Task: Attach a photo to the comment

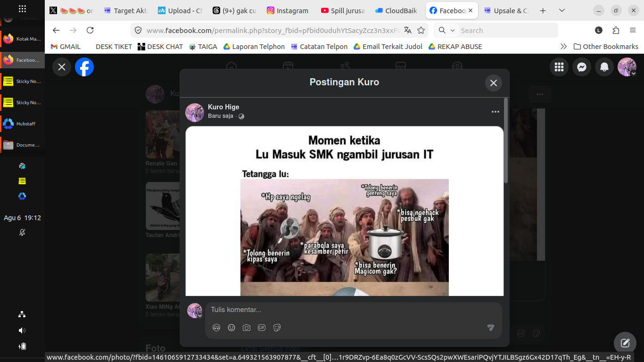Action: (247, 328)
